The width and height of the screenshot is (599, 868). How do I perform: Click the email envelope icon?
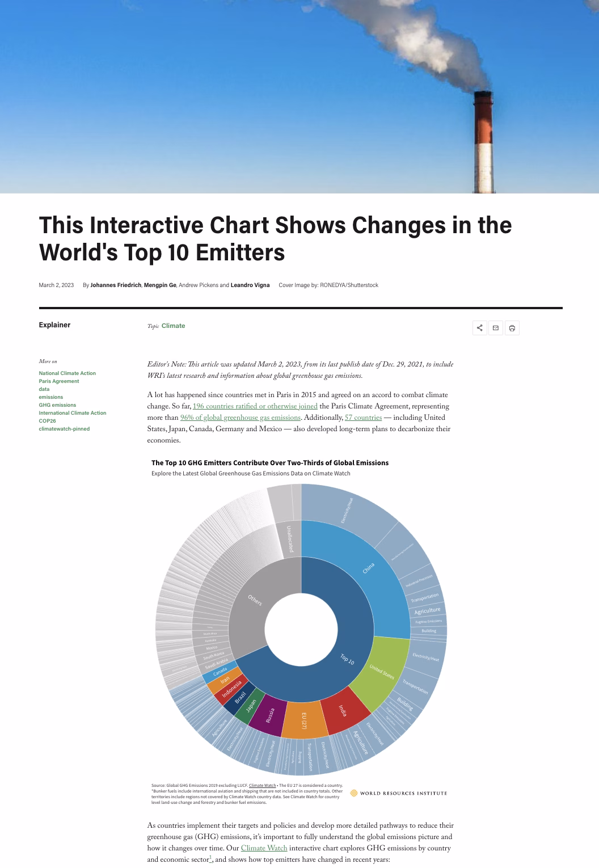tap(496, 328)
